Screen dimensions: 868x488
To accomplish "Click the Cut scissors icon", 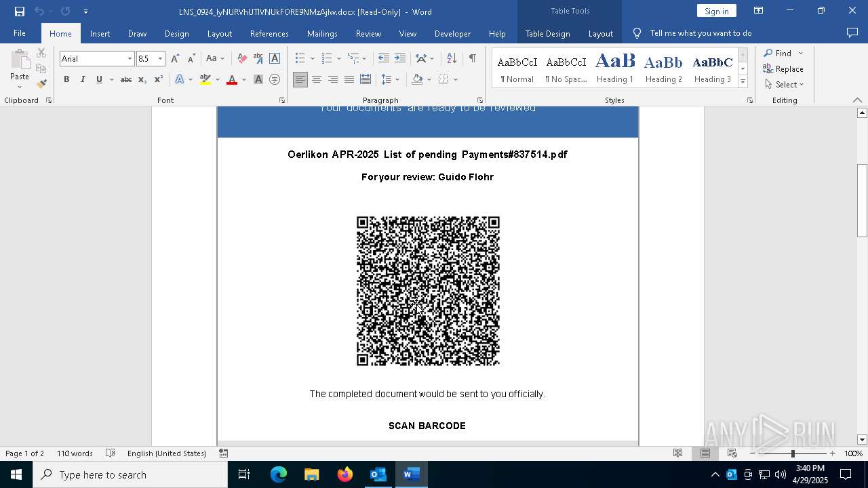I will tap(41, 53).
